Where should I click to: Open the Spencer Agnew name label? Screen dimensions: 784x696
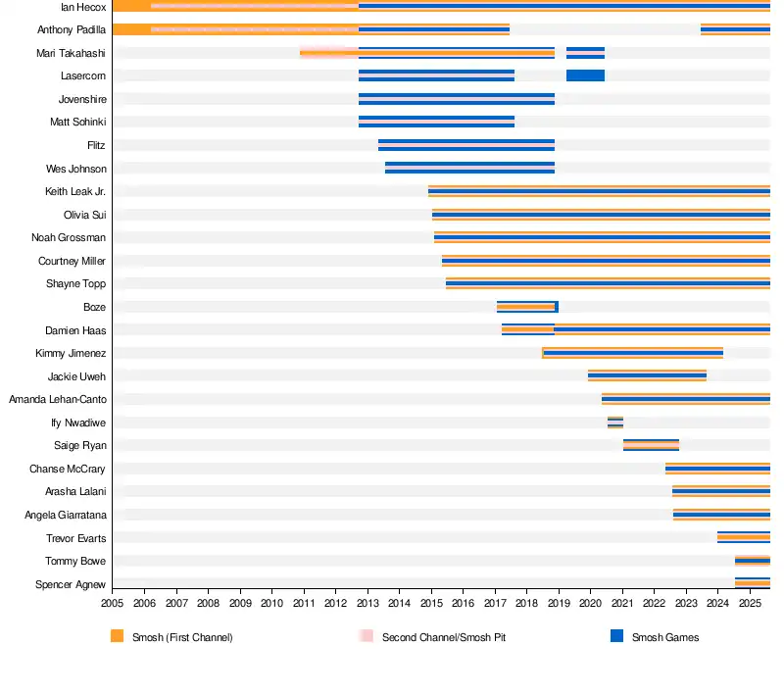[x=71, y=585]
